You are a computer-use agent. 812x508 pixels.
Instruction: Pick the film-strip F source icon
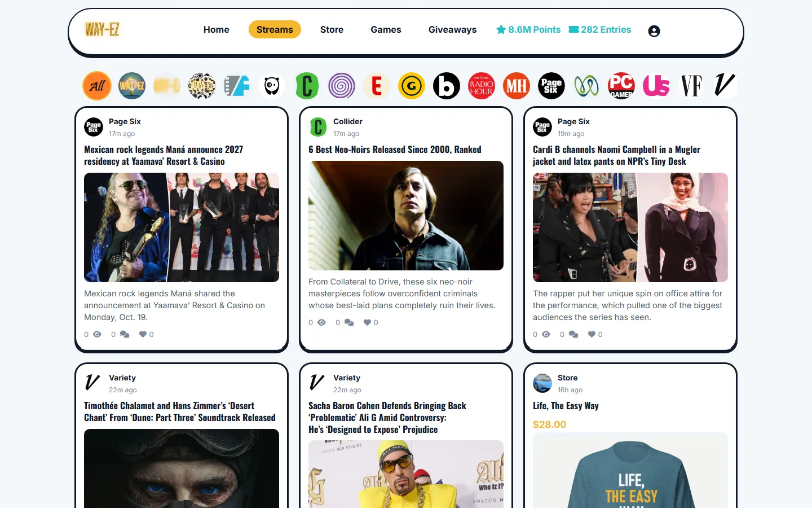(x=237, y=86)
